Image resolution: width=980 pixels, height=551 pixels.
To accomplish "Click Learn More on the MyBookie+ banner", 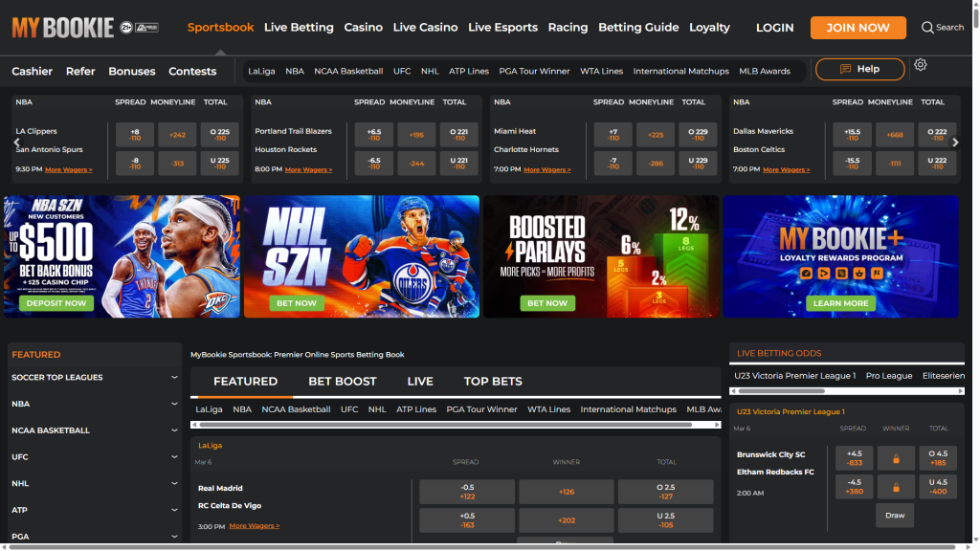I will click(x=840, y=303).
